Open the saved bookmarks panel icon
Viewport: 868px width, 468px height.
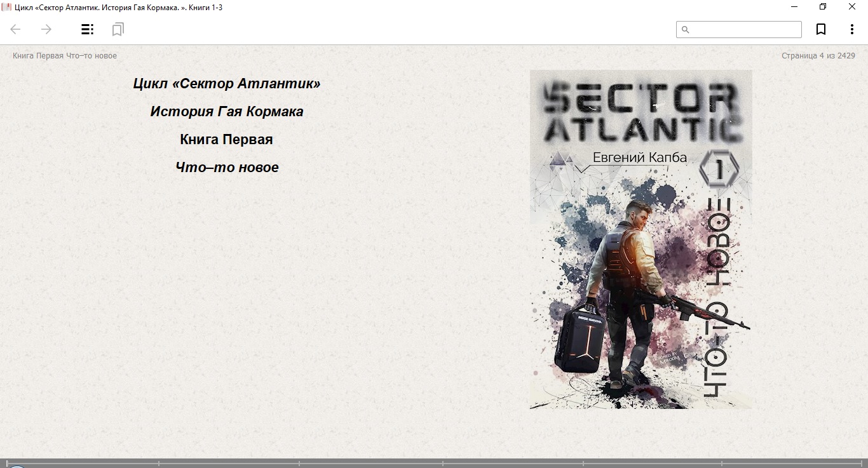[118, 29]
